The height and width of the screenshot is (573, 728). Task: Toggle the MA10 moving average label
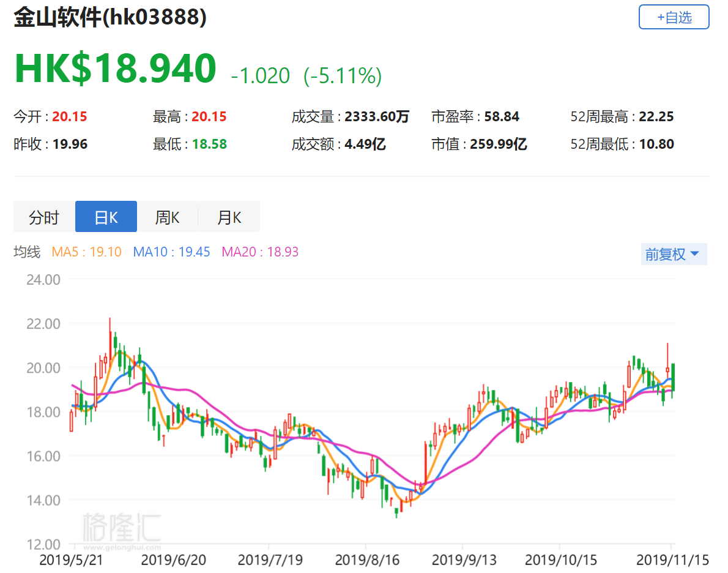(x=171, y=252)
